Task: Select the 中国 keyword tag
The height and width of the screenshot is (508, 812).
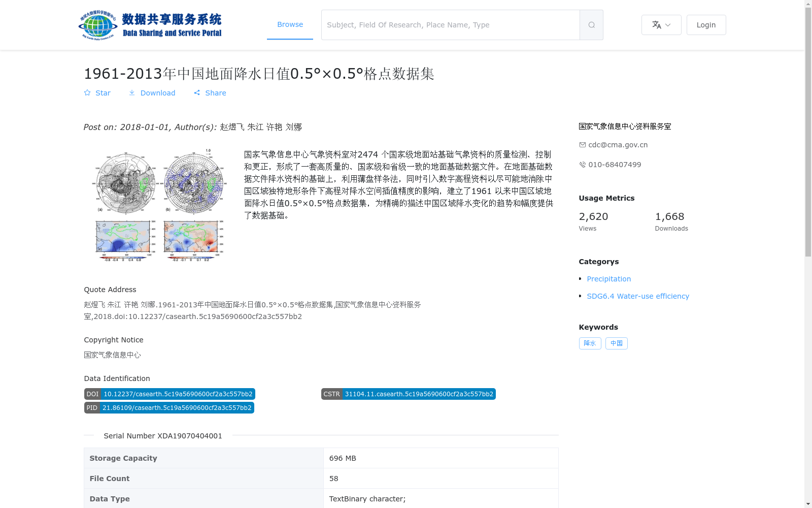Action: coord(617,343)
